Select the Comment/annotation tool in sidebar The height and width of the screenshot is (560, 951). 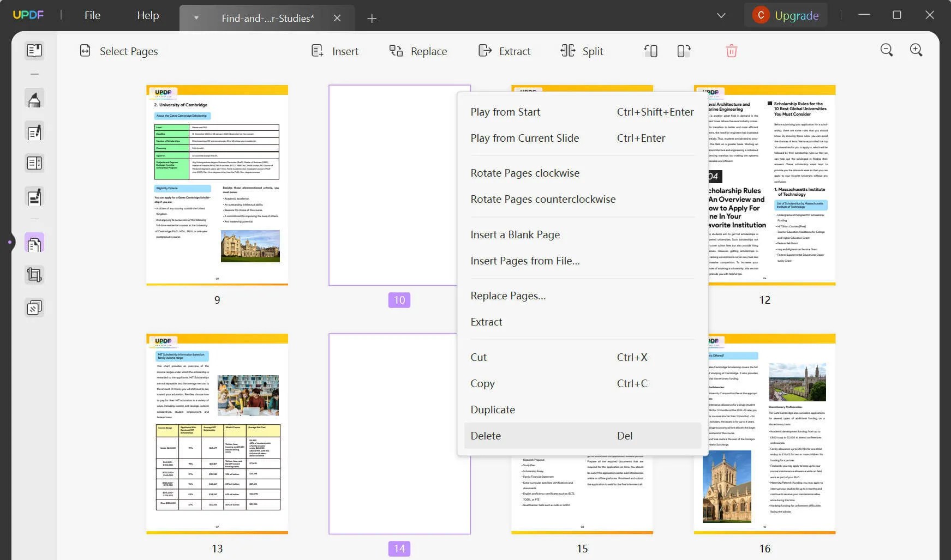34,99
